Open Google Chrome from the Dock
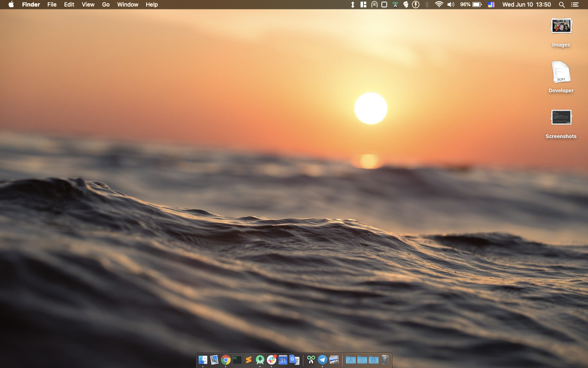The width and height of the screenshot is (588, 368). pyautogui.click(x=226, y=360)
